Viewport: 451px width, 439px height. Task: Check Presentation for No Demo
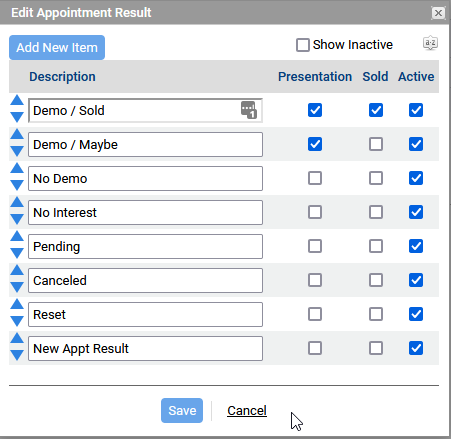coord(315,178)
